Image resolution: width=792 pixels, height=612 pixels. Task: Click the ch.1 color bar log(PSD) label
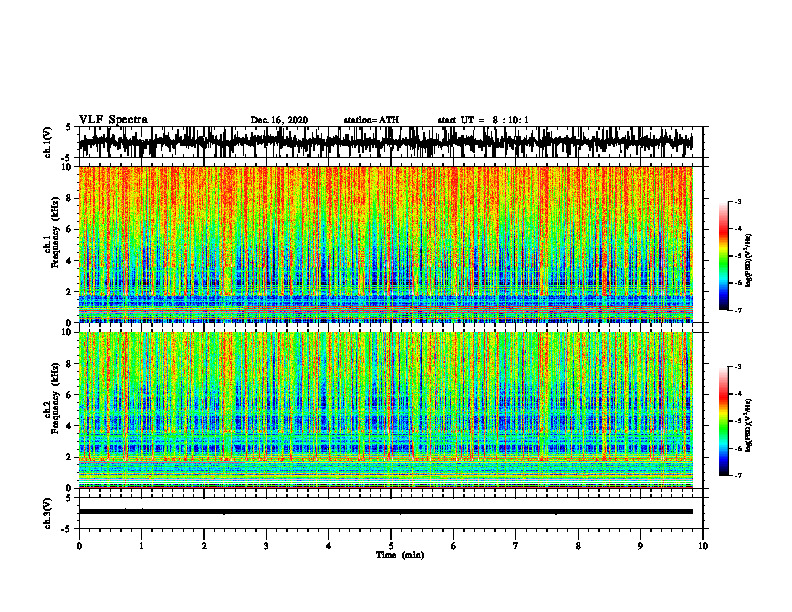(x=749, y=261)
